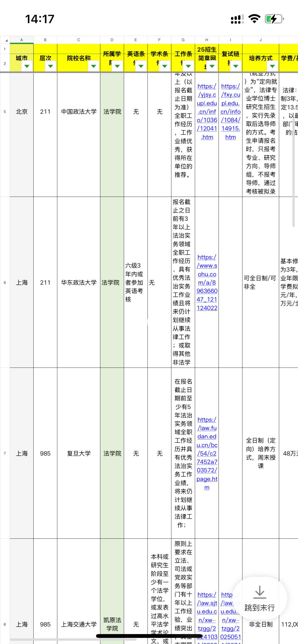Click the select-all corner triangle icon

click(6, 41)
